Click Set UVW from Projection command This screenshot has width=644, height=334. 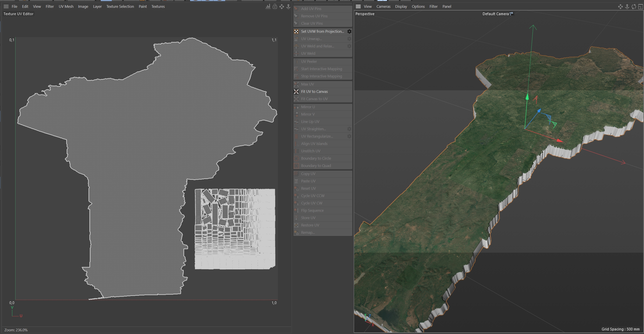click(x=322, y=32)
